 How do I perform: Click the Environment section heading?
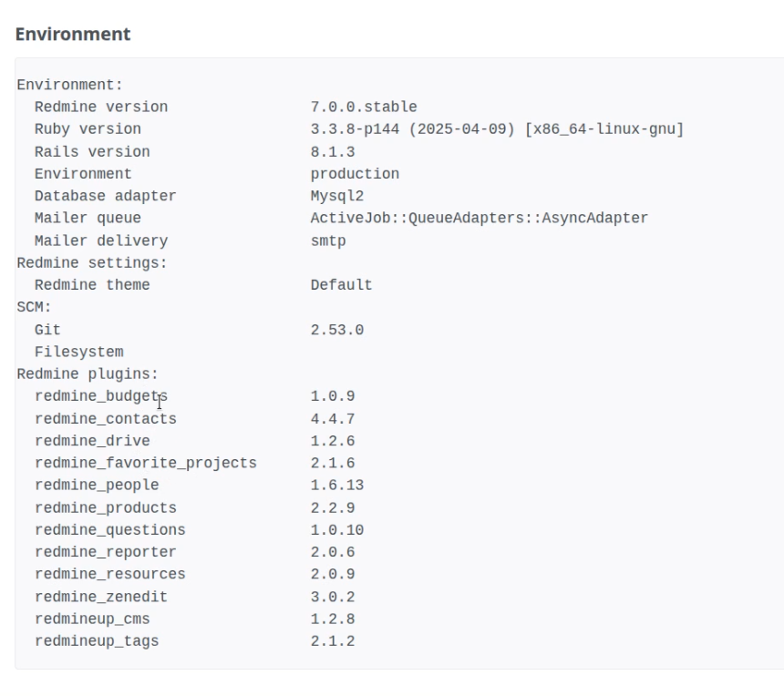click(73, 34)
